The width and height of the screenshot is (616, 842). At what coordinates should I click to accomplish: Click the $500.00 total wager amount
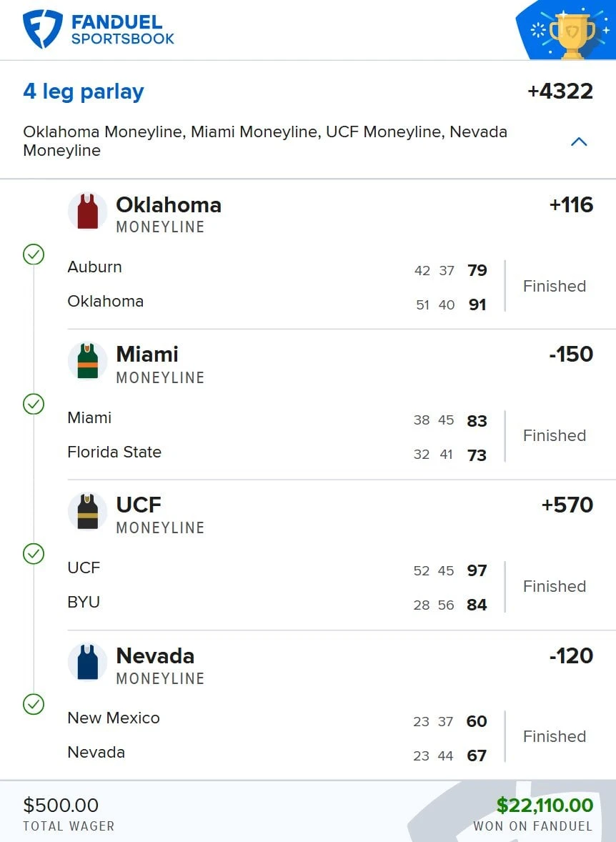[x=61, y=805]
